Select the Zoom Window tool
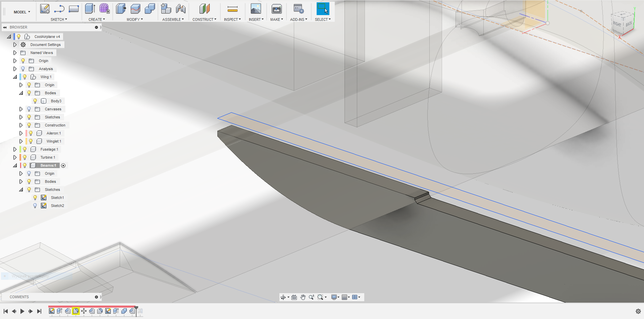The image size is (644, 319). click(320, 297)
